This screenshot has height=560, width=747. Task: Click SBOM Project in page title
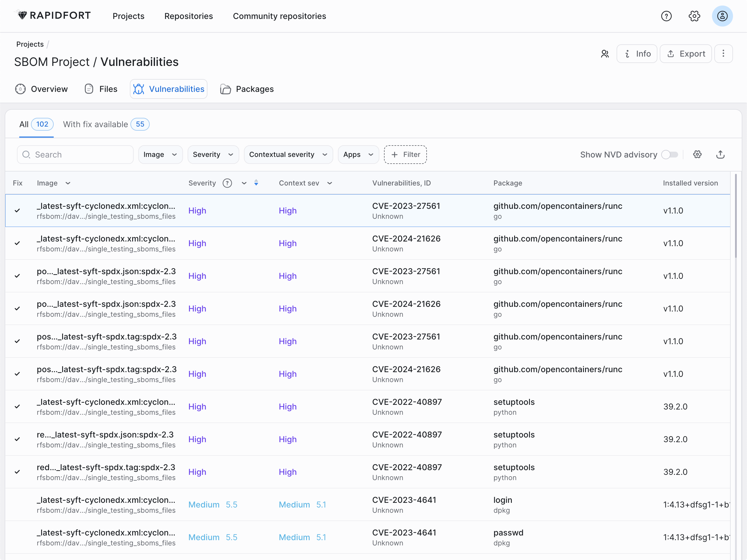(52, 62)
